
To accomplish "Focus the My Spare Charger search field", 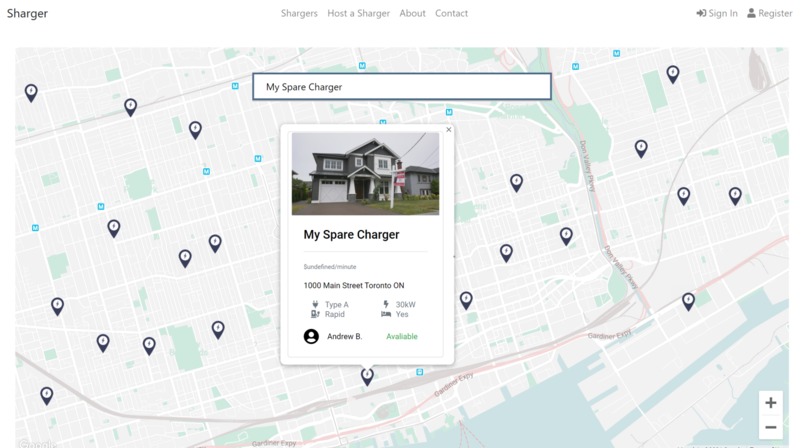I will tap(401, 86).
